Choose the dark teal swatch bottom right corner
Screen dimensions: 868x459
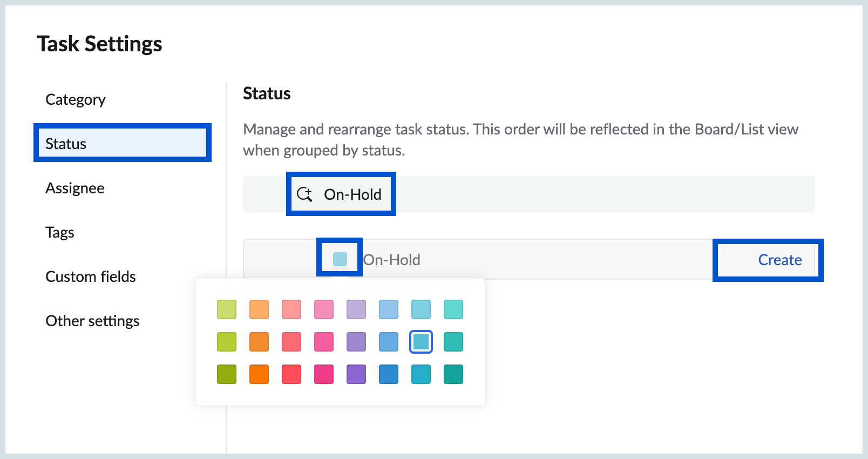tap(453, 374)
